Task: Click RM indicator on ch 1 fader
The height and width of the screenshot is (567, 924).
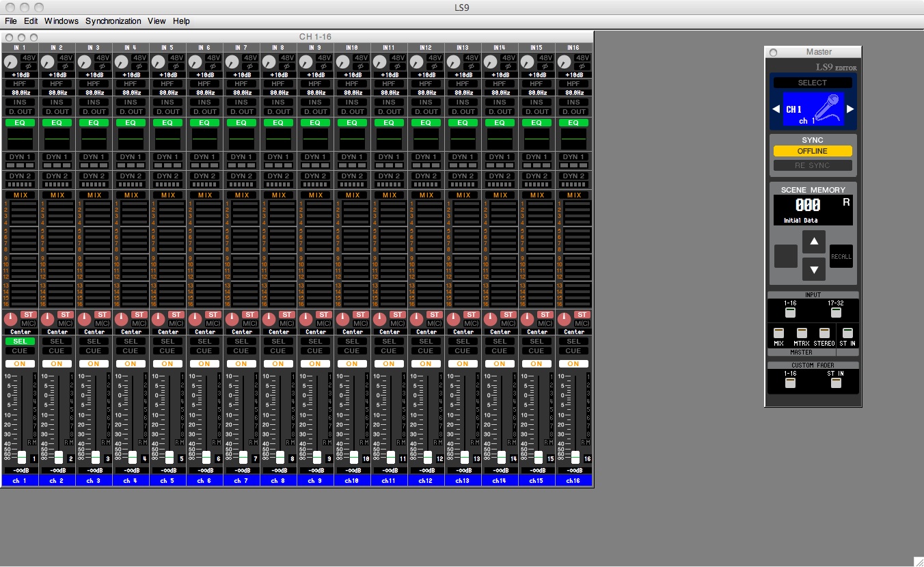Action: tap(31, 443)
